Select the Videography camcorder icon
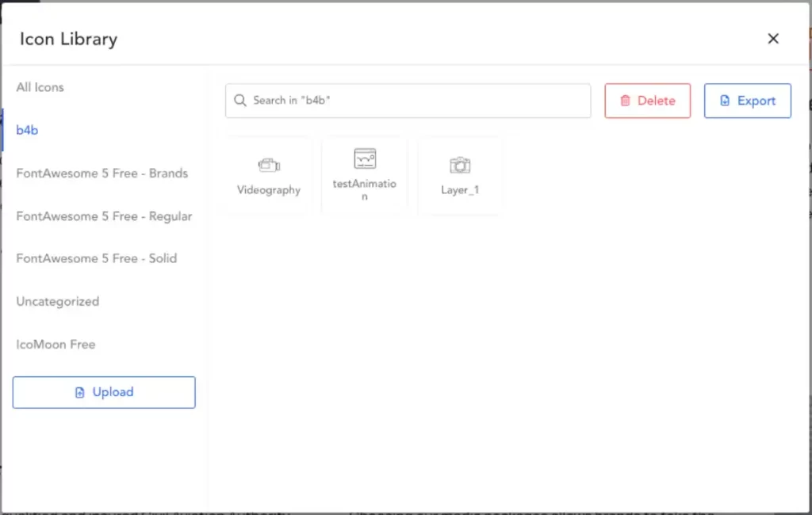The width and height of the screenshot is (812, 515). [x=269, y=166]
